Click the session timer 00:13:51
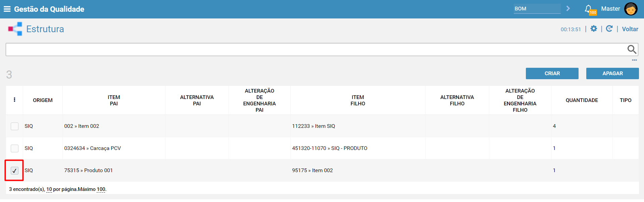This screenshot has width=644, height=202. [x=571, y=30]
